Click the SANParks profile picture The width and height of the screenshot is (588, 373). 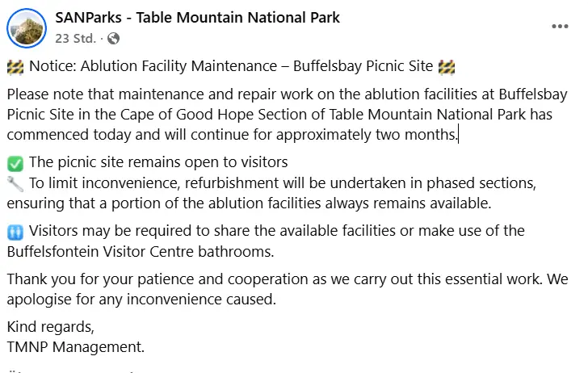tap(26, 28)
